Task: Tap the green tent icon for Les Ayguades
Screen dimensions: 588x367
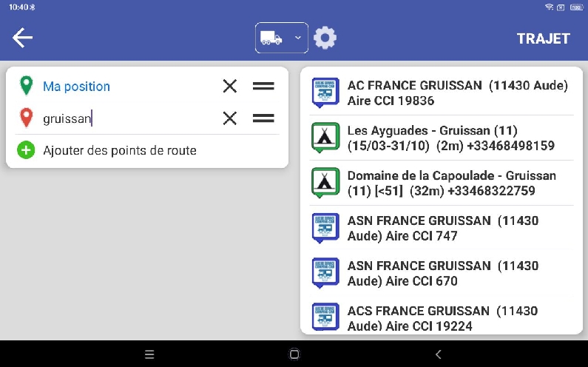Action: click(325, 137)
